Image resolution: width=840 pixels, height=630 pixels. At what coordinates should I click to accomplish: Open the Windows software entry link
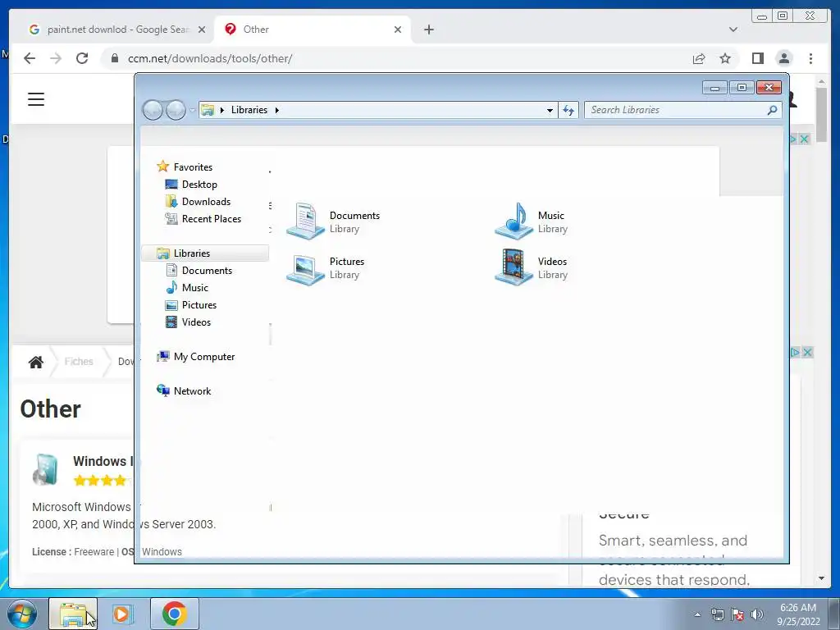click(x=101, y=461)
